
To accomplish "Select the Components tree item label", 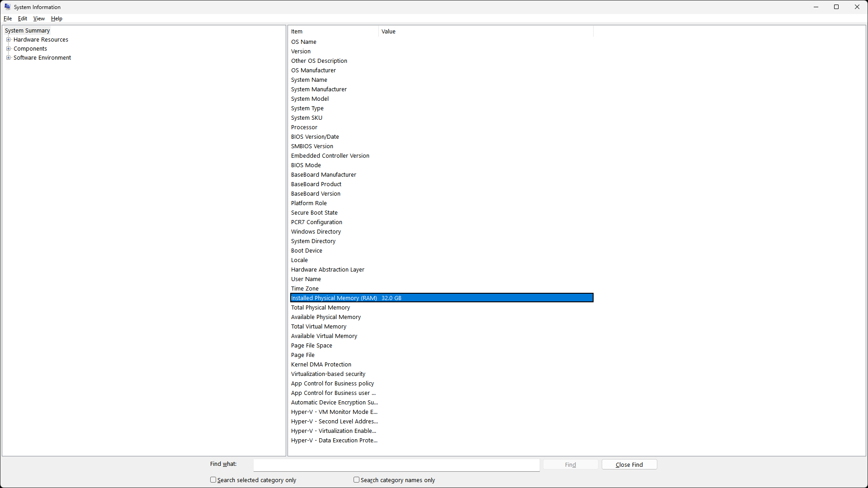I will (x=30, y=49).
